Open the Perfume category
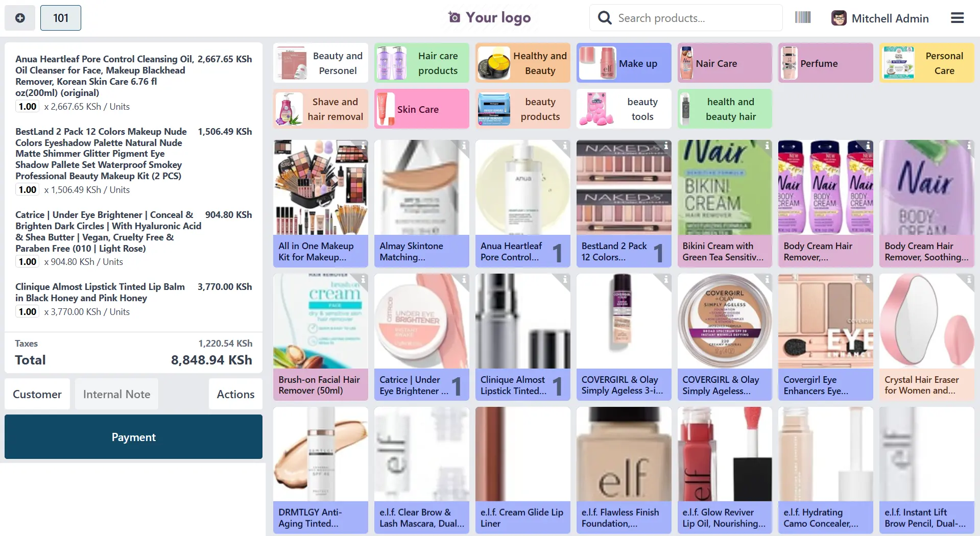This screenshot has height=536, width=980. 826,63
